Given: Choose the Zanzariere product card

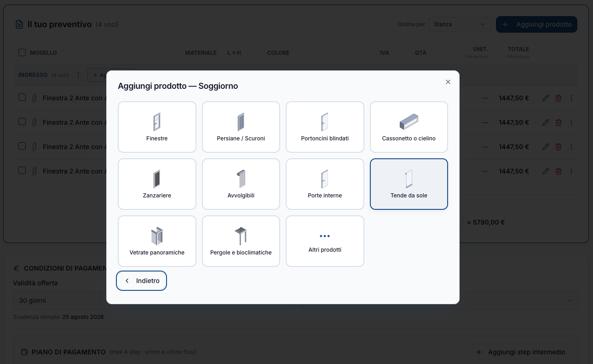Looking at the screenshot, I should [157, 184].
